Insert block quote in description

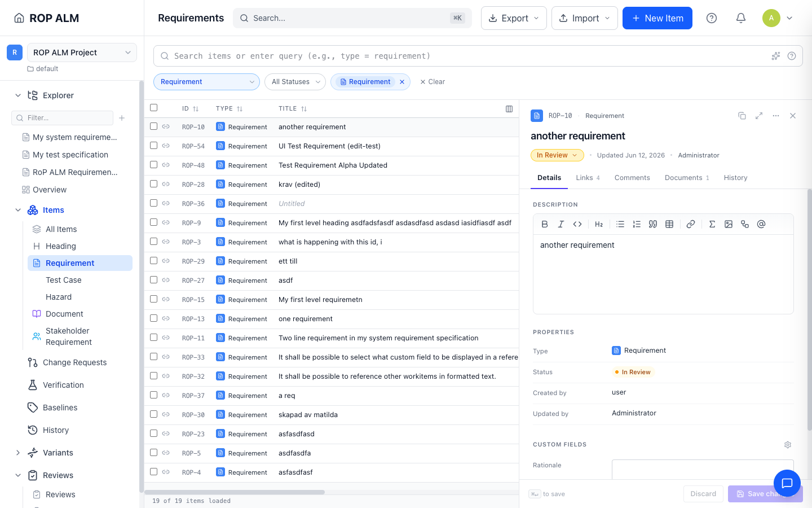click(653, 224)
